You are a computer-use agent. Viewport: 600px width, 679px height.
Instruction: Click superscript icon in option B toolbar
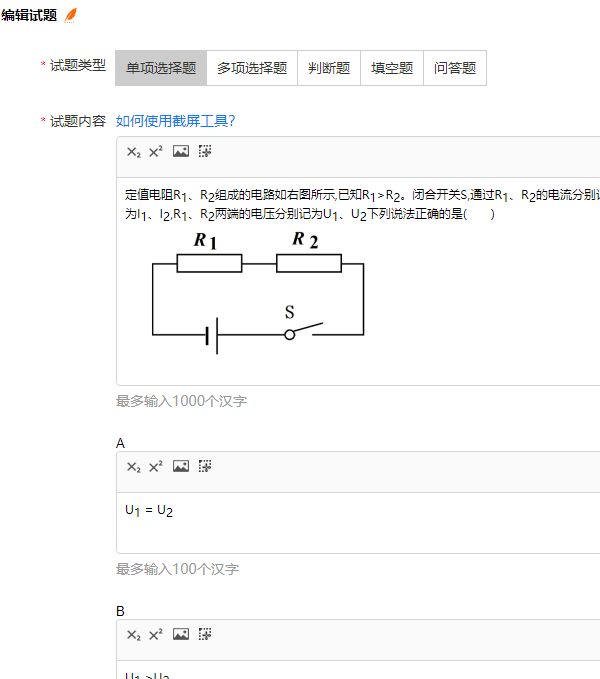155,635
